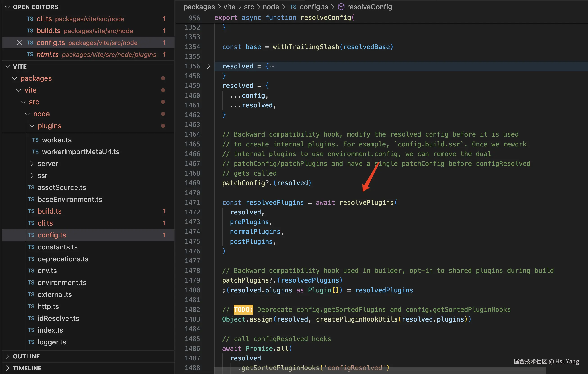Viewport: 588px width, 374px height.
Task: Click the TS icon beside environment.ts
Action: click(x=31, y=283)
